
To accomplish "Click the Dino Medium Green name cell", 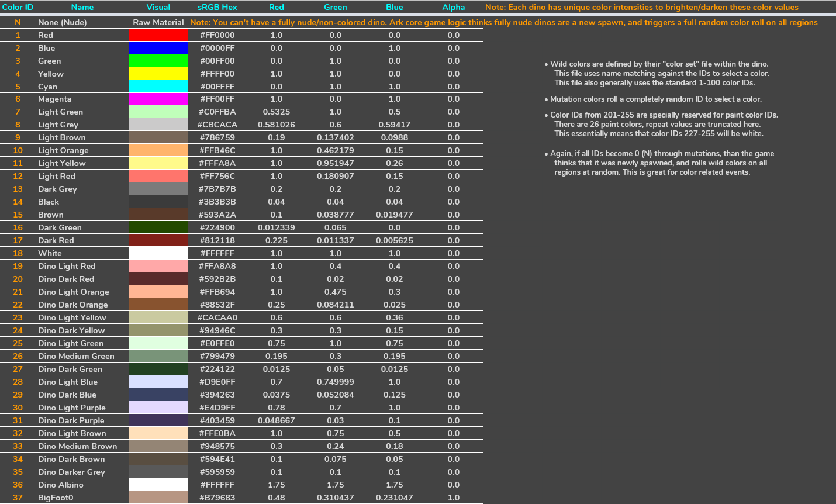I will click(82, 357).
